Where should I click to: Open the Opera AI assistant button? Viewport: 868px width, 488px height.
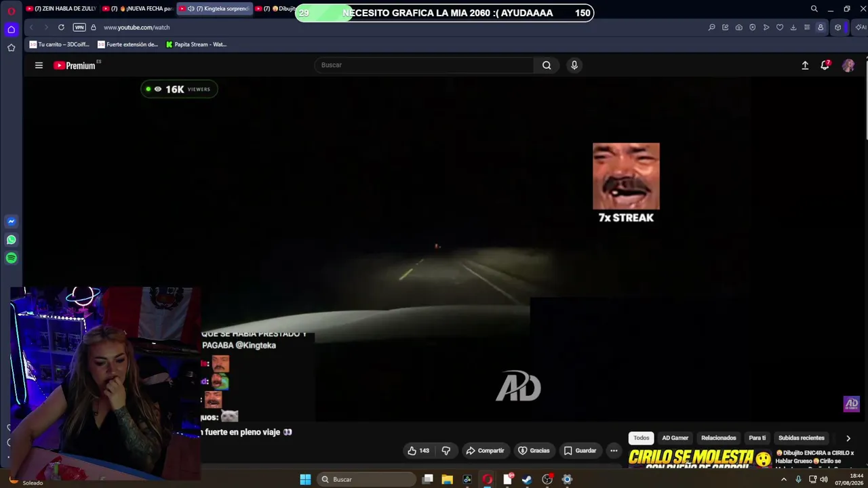861,27
